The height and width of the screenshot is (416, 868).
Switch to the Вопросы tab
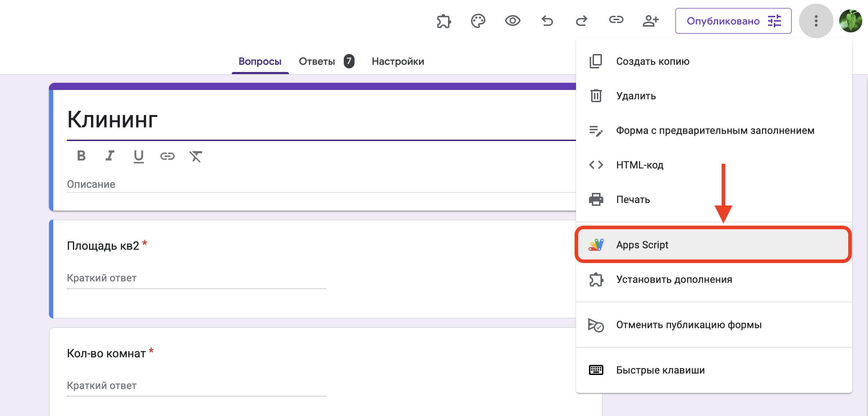click(260, 62)
